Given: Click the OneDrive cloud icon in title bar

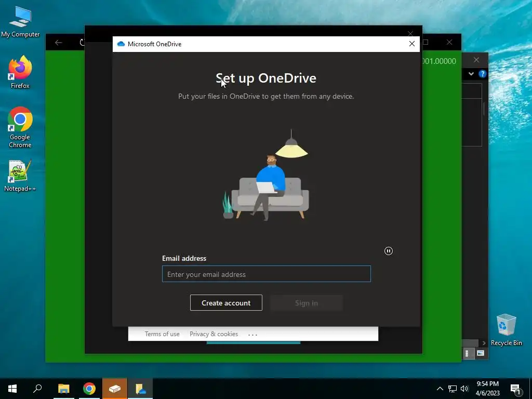Looking at the screenshot, I should tap(121, 44).
